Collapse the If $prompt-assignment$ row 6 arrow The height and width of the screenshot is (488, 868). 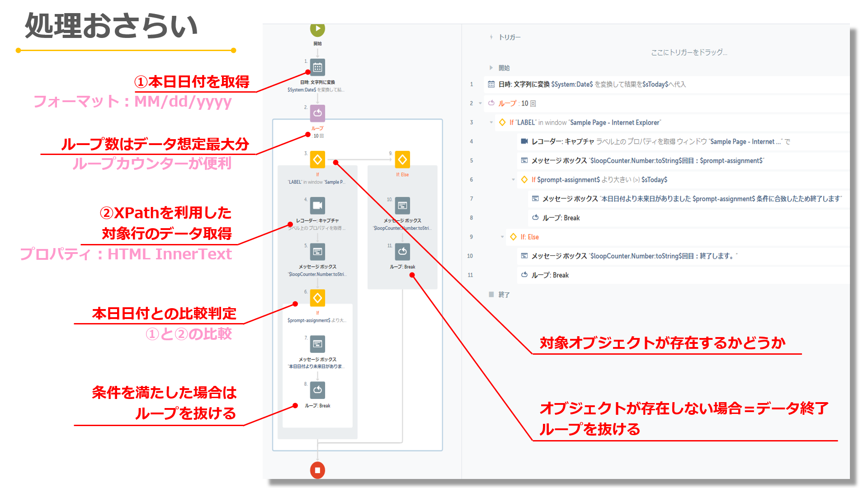pos(513,180)
